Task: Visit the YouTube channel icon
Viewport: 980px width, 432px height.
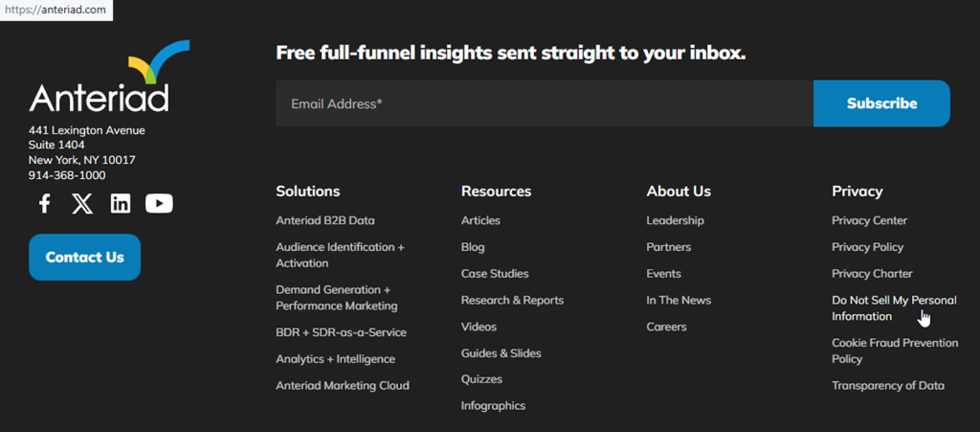Action: pyautogui.click(x=159, y=203)
